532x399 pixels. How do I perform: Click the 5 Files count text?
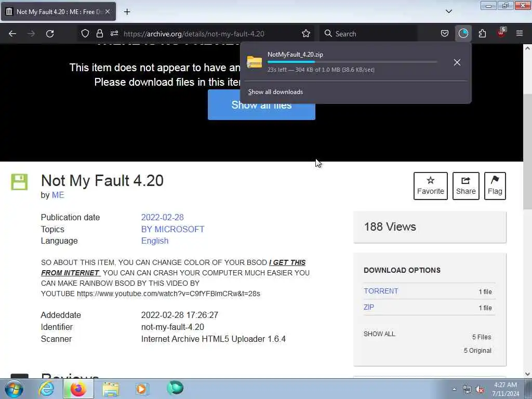click(482, 337)
